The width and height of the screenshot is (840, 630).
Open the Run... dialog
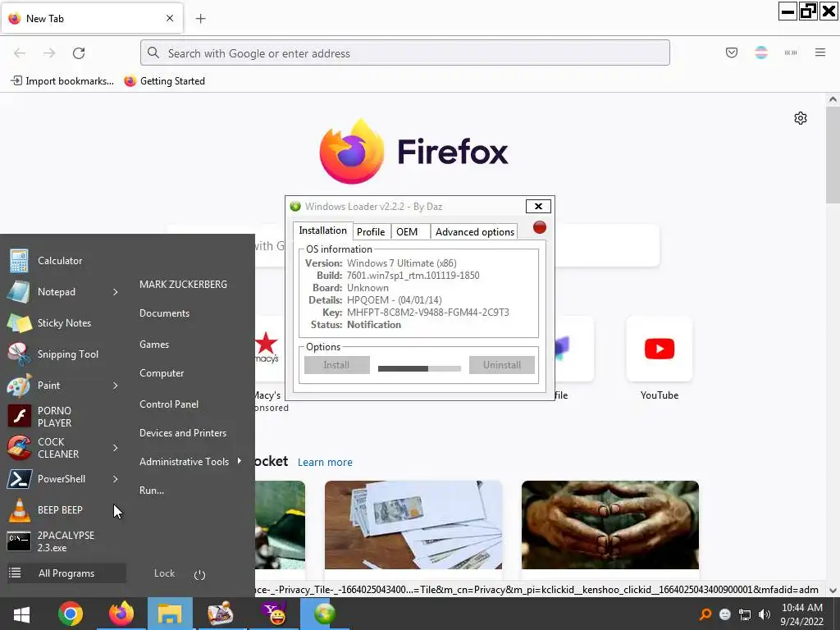tap(152, 491)
